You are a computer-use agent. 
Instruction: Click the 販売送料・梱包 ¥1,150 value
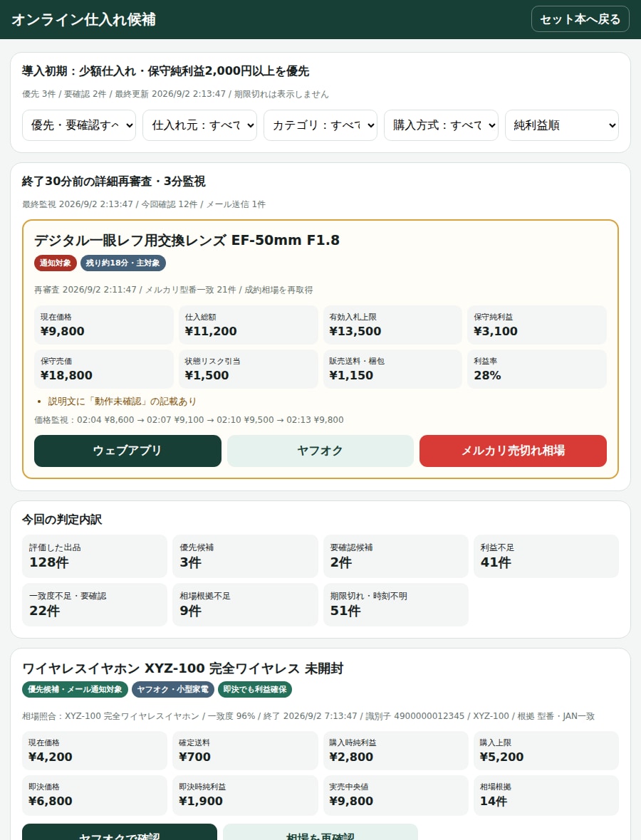[392, 369]
